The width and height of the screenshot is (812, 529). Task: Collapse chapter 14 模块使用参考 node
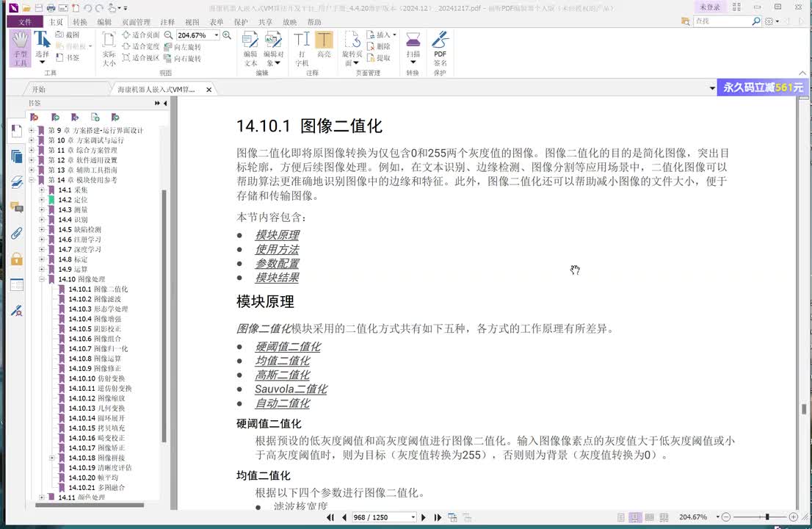(32, 180)
